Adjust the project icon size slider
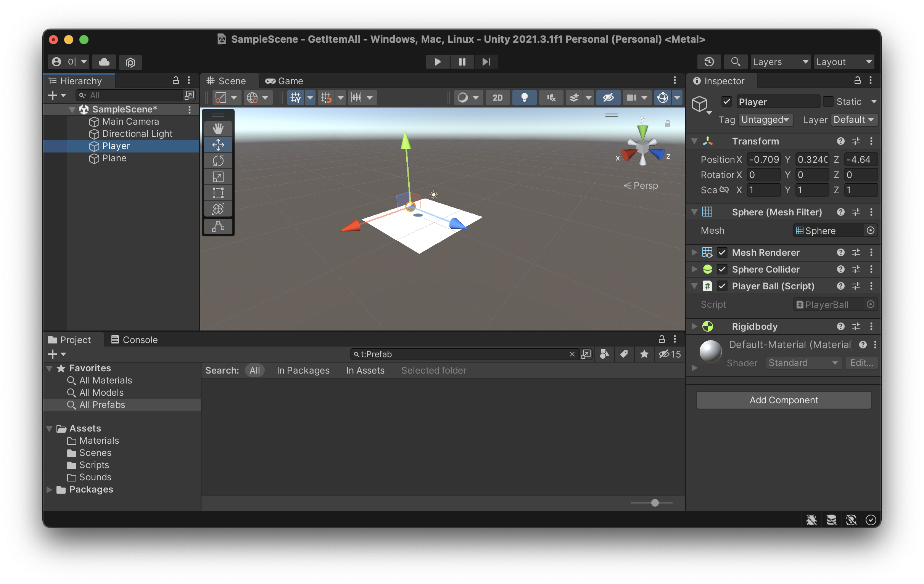 coord(655,503)
